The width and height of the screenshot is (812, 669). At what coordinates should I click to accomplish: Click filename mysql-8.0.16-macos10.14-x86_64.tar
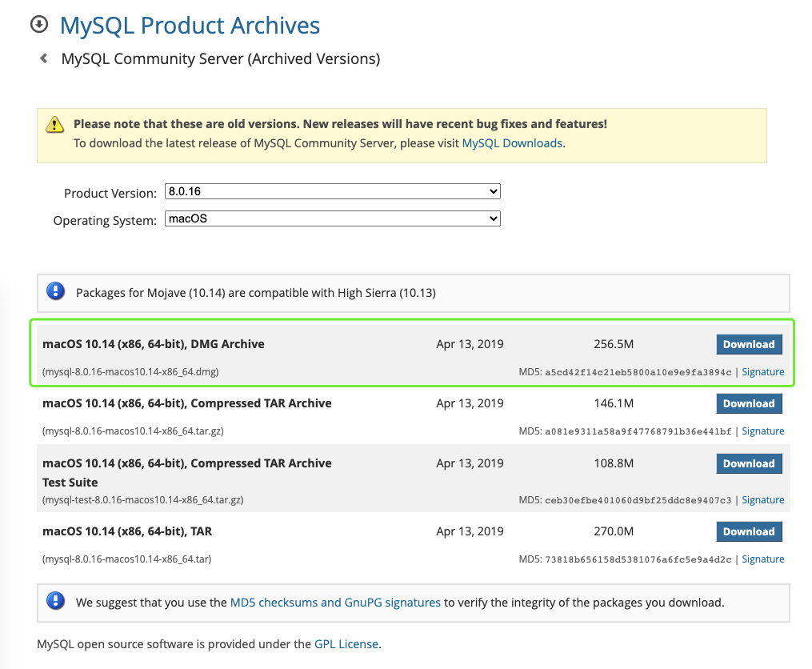point(127,559)
